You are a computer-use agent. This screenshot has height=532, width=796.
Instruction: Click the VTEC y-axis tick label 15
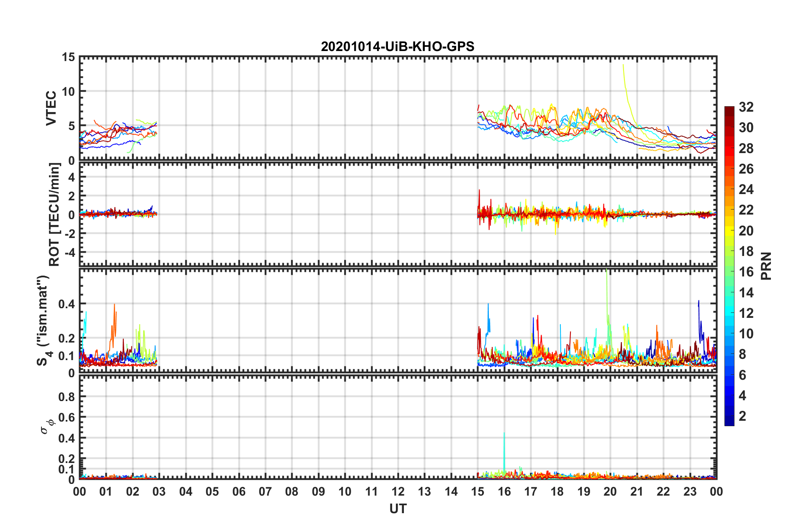(x=68, y=57)
